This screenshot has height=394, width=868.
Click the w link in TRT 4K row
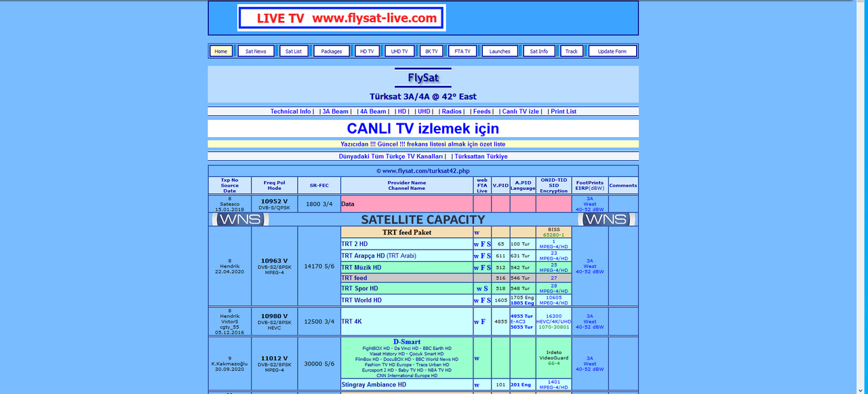click(477, 321)
